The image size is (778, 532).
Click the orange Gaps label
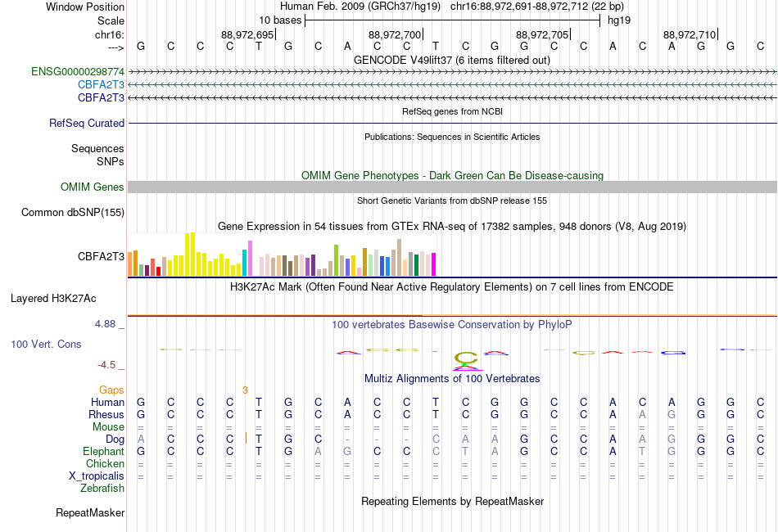click(x=111, y=390)
